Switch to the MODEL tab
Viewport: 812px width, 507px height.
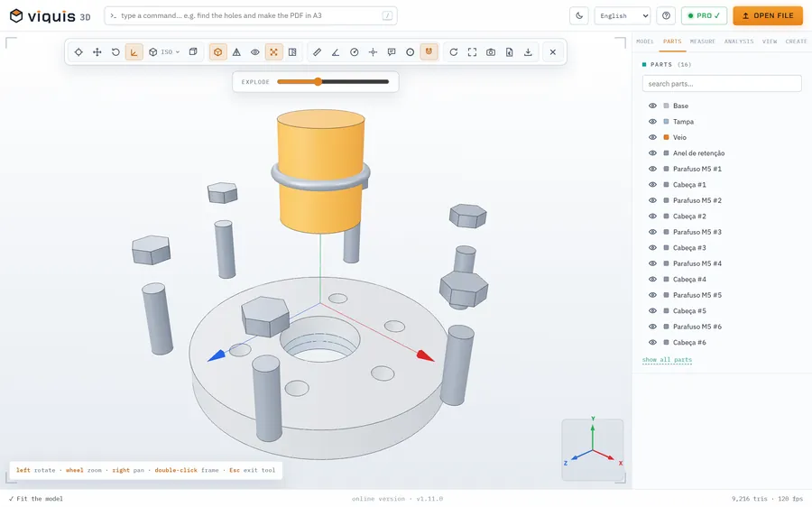tap(645, 41)
